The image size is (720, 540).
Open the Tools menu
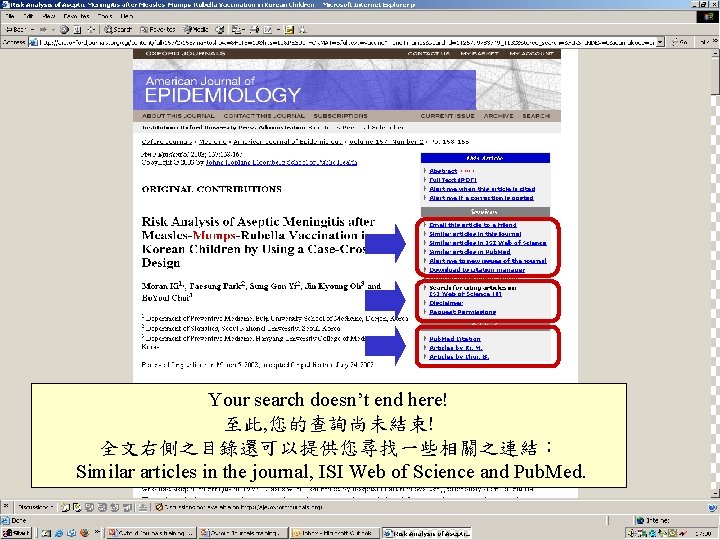point(105,16)
